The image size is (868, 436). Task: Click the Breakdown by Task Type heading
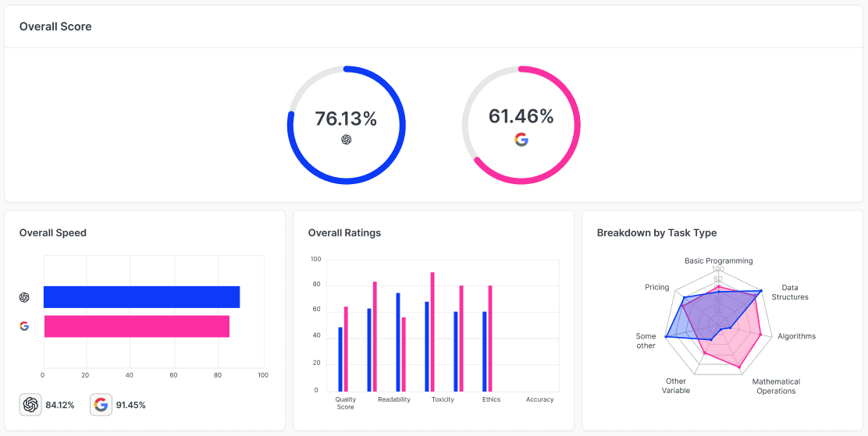tap(656, 233)
